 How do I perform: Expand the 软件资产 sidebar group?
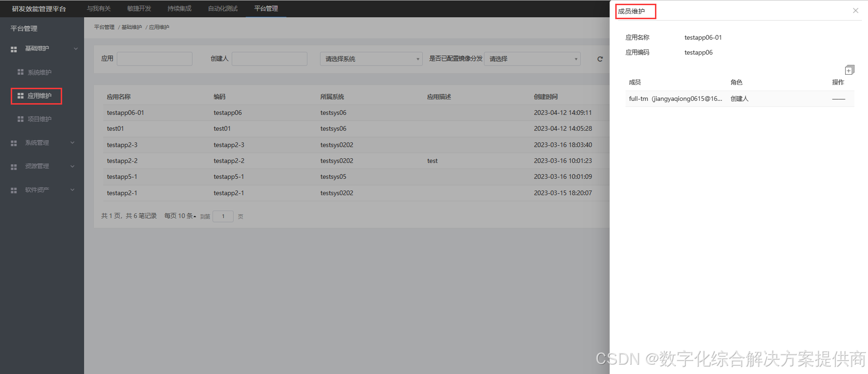click(72, 190)
